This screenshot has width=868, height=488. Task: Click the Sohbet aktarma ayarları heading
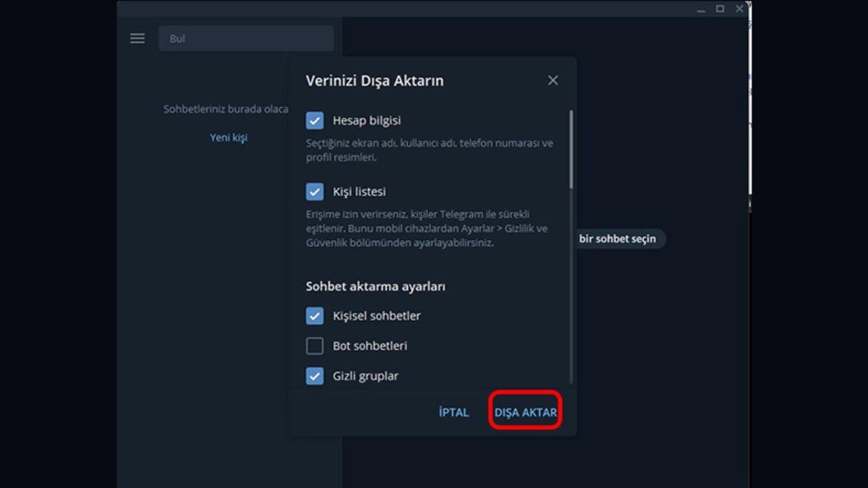click(375, 286)
